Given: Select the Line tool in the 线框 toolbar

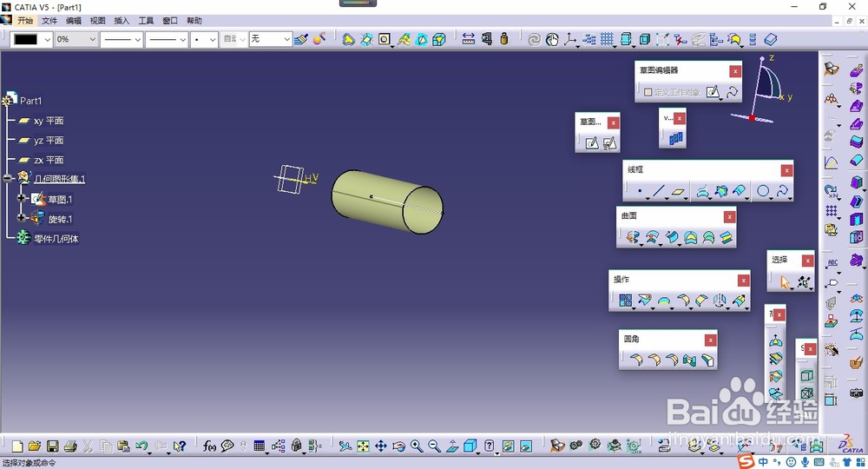Looking at the screenshot, I should coord(658,192).
